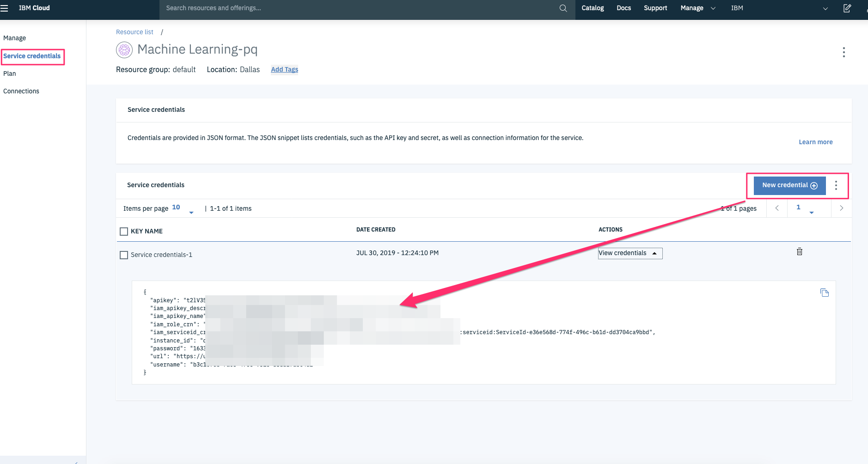Screen dimensions: 868x464
Task: Open the service overflow menu beside title
Action: 844,52
